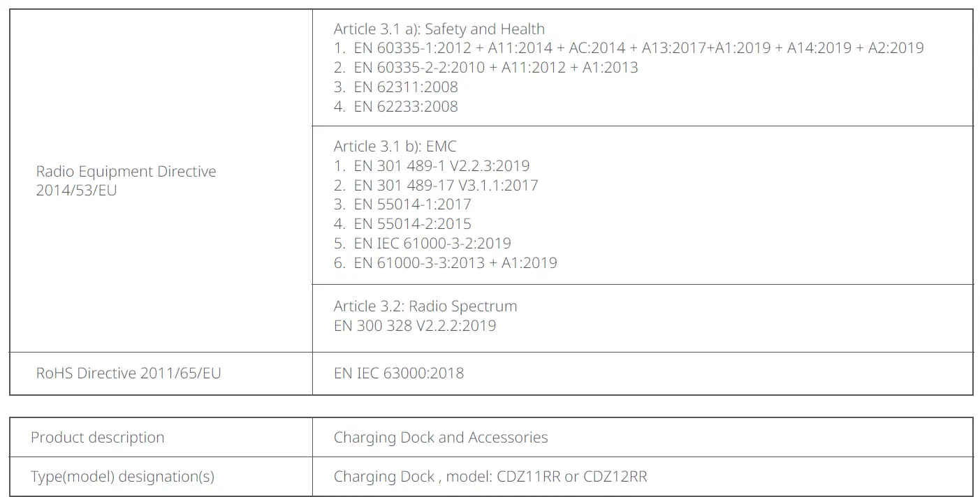Select the "Article 3.2: Radio Spectrum" heading
Screen dimensions: 980x497
[x=425, y=306]
